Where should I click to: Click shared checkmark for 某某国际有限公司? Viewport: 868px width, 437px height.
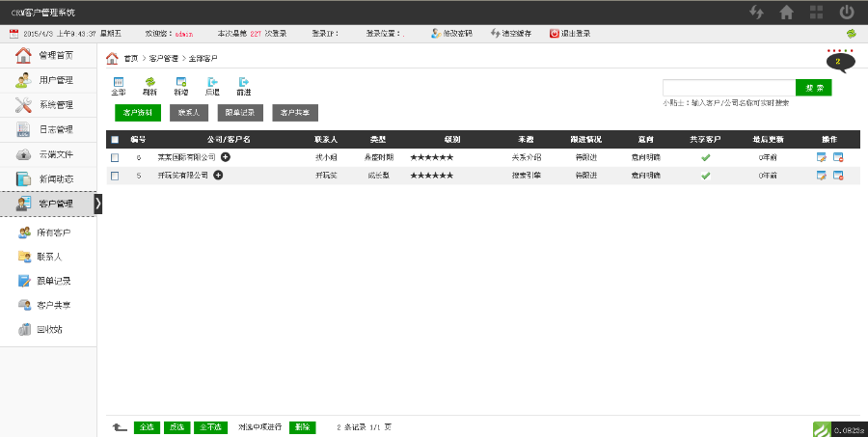(x=705, y=157)
